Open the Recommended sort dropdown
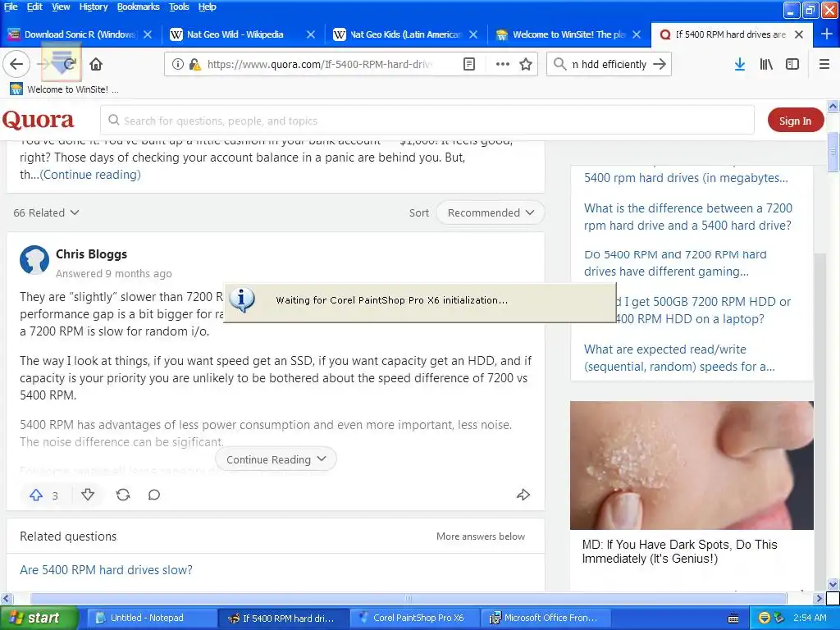 491,212
